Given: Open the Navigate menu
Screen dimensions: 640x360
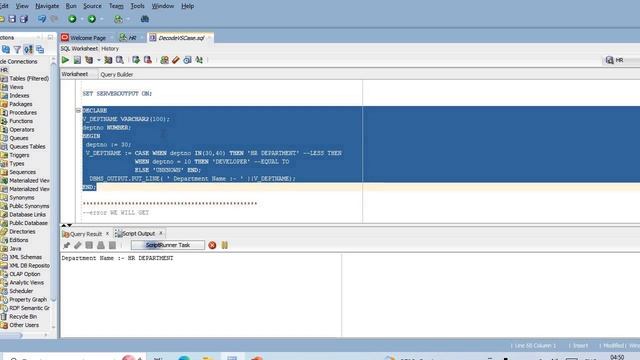Looking at the screenshot, I should point(47,6).
